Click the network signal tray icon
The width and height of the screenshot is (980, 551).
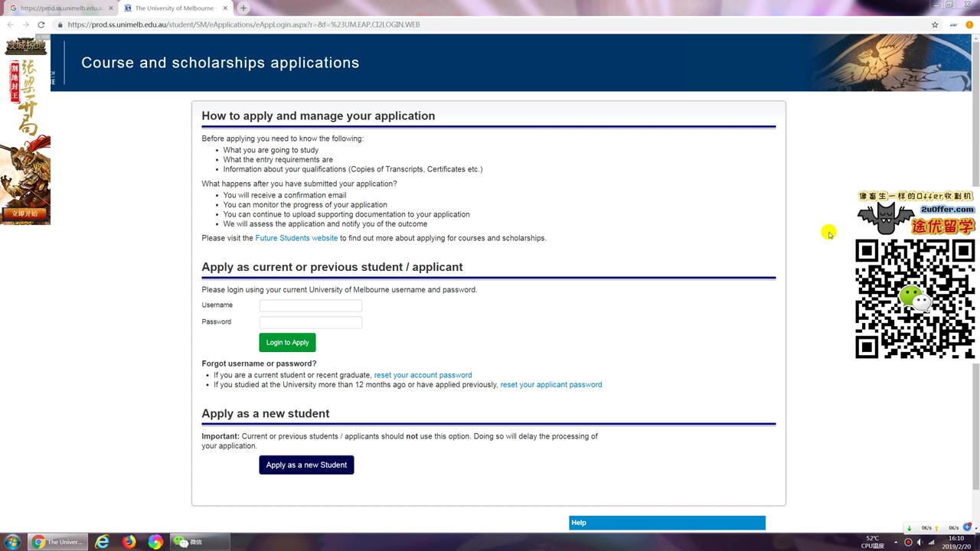click(x=933, y=542)
